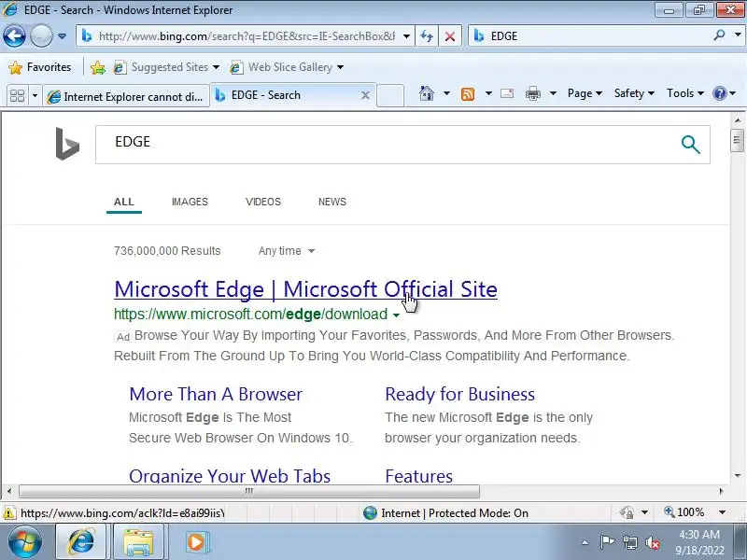Expand the zoom level dropdown arrow
The width and height of the screenshot is (747, 560).
pyautogui.click(x=722, y=512)
